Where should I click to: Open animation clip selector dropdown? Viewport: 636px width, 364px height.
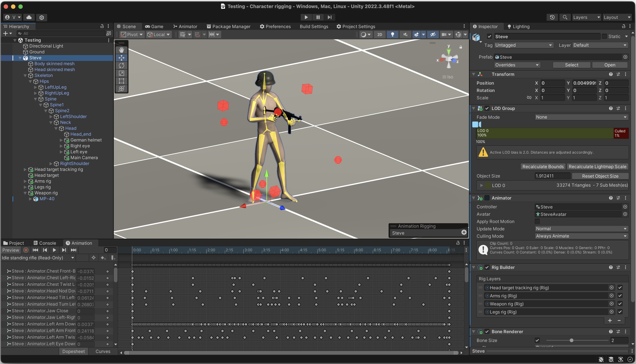click(x=38, y=258)
